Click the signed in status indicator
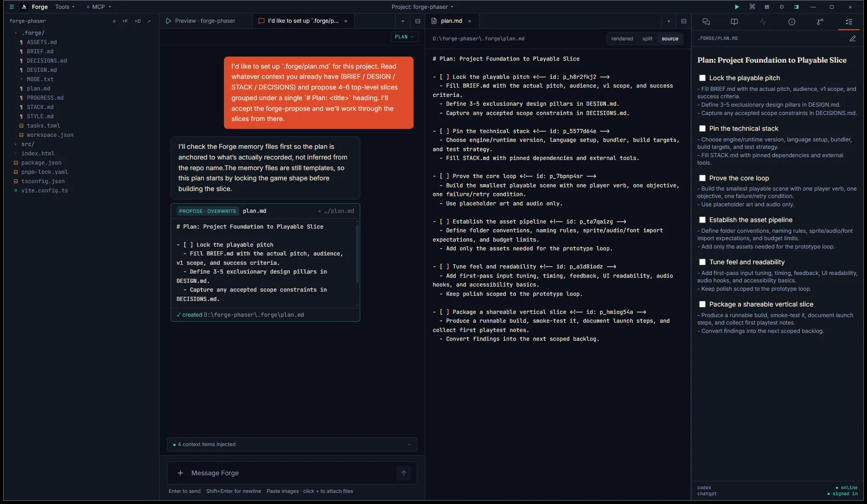This screenshot has width=867, height=504. [842, 494]
